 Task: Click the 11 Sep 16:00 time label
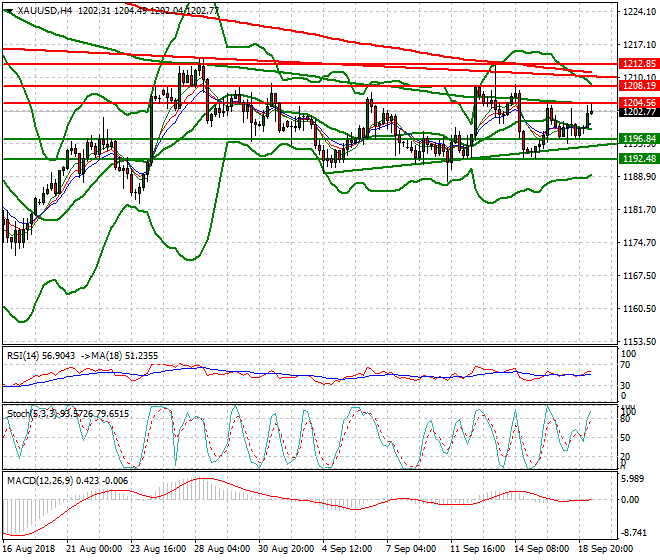click(478, 549)
